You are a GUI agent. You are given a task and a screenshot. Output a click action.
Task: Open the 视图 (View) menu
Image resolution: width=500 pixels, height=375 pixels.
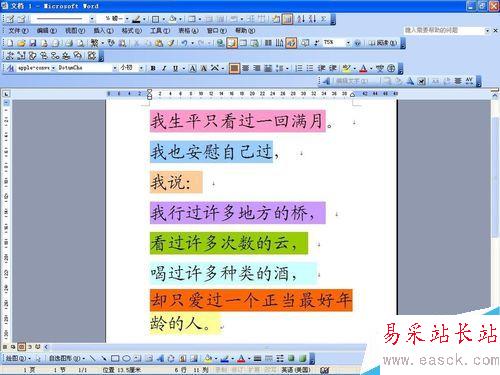[75, 31]
